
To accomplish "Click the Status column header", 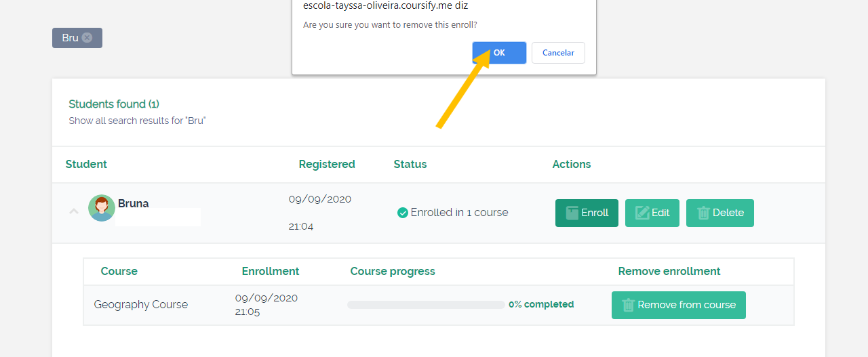I will [410, 164].
